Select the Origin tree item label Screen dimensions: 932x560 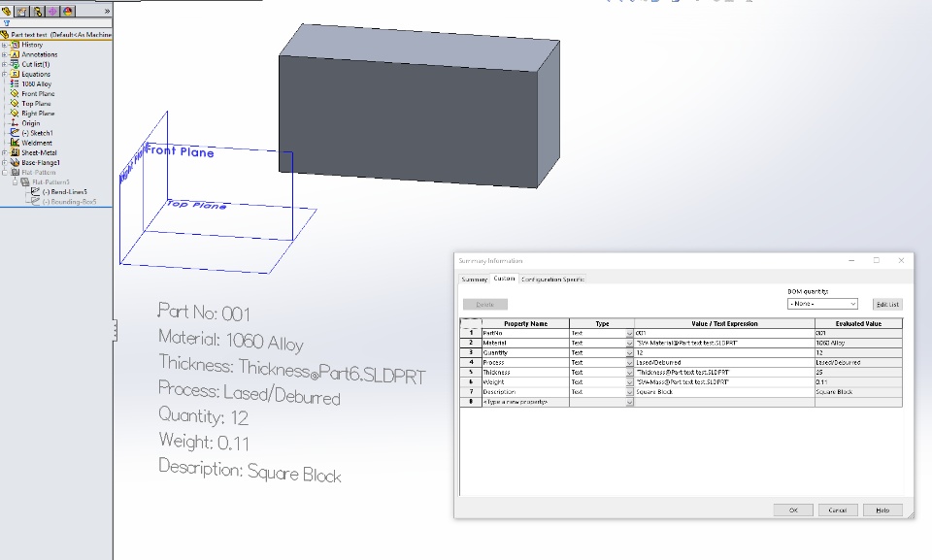pos(31,123)
